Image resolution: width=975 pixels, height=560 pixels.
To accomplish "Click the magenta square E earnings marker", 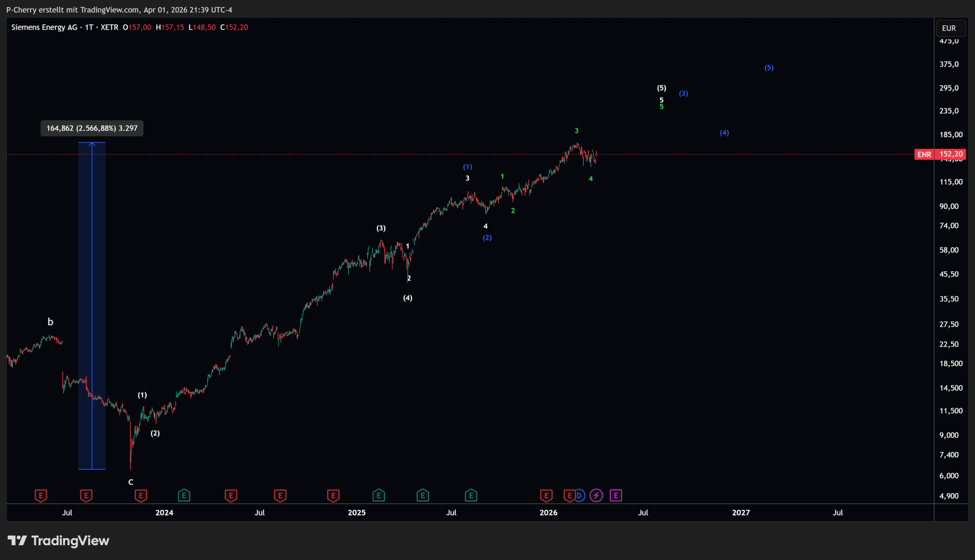I will coord(616,495).
